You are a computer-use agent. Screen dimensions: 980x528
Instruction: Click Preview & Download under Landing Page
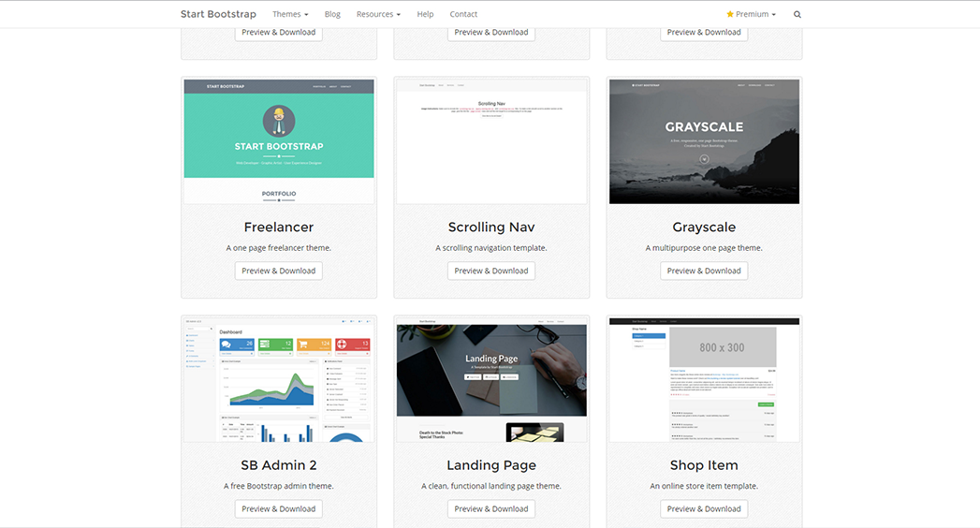(491, 509)
